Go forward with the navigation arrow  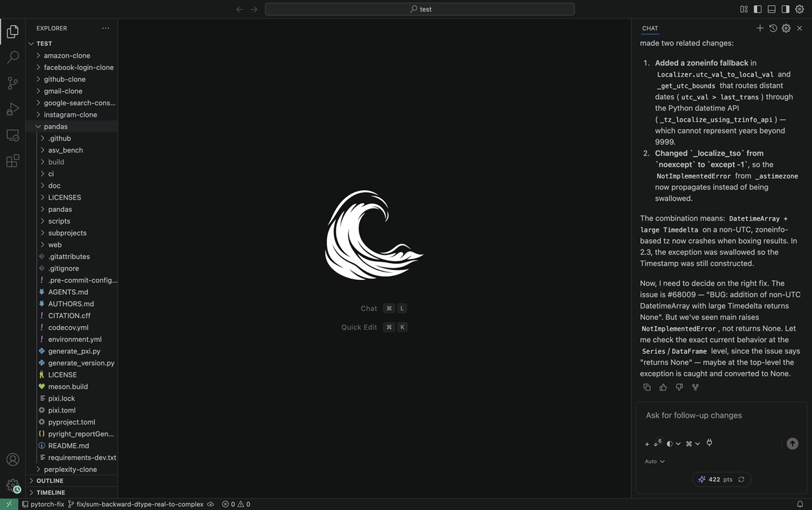(254, 9)
